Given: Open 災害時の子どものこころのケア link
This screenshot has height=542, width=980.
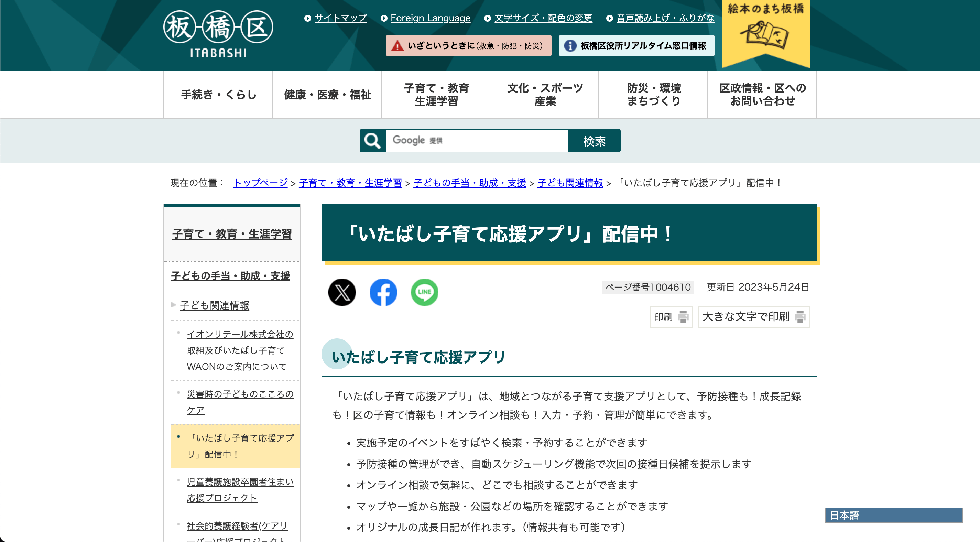Looking at the screenshot, I should point(240,402).
